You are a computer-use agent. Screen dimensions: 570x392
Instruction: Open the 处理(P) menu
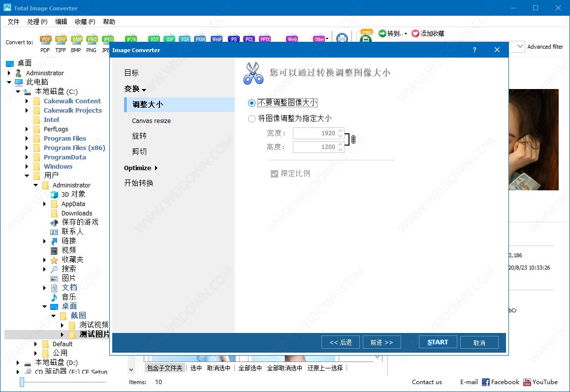pyautogui.click(x=37, y=22)
